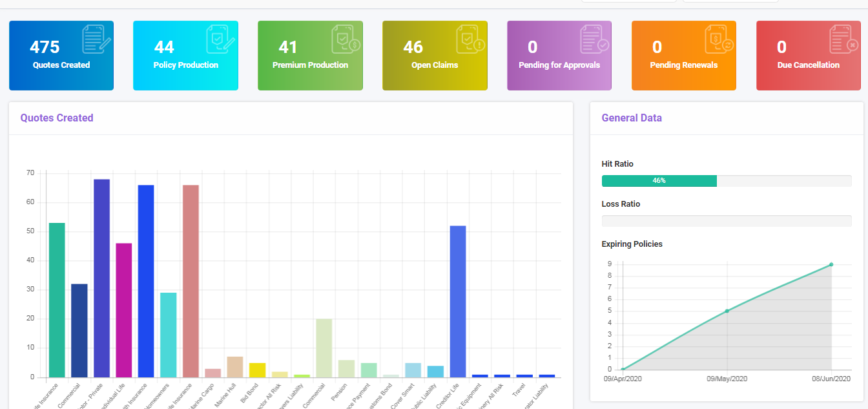Click the 475 Quotes Created card
This screenshot has width=868, height=409.
61,55
